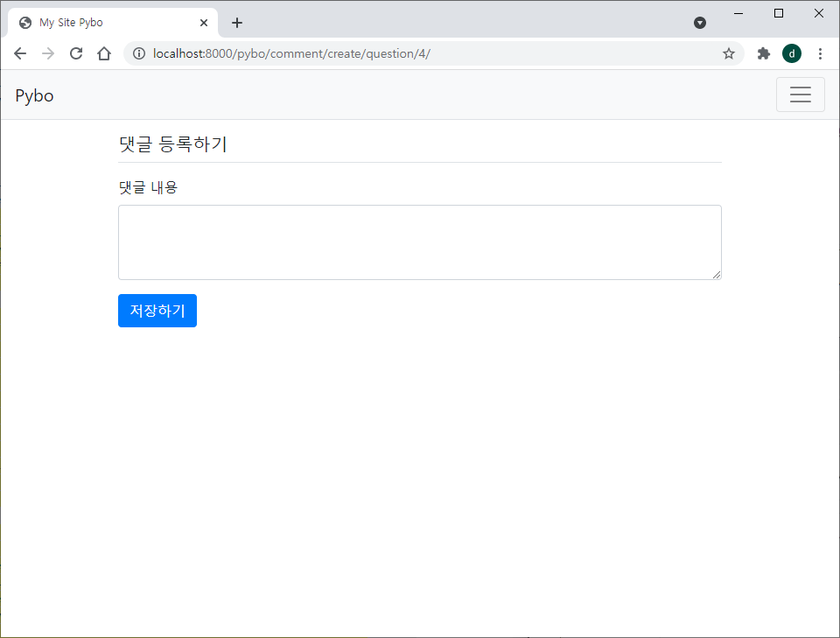Viewport: 840px width, 638px height.
Task: Reload the current page
Action: 76,53
